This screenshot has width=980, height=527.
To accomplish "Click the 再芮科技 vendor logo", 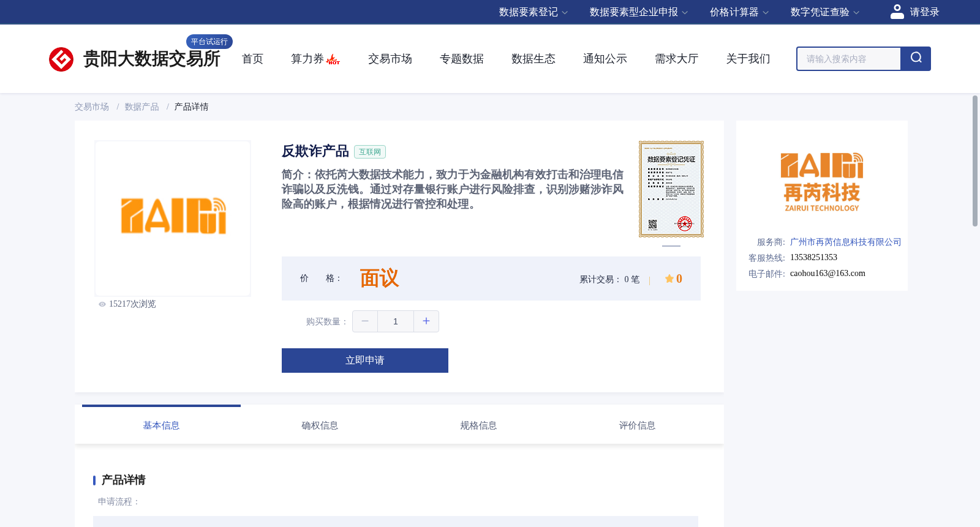I will pos(822,182).
